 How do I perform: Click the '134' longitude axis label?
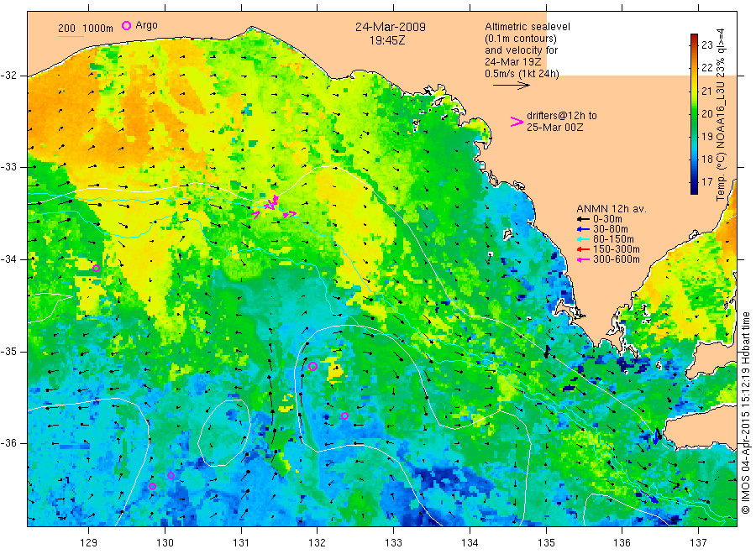pyautogui.click(x=470, y=543)
